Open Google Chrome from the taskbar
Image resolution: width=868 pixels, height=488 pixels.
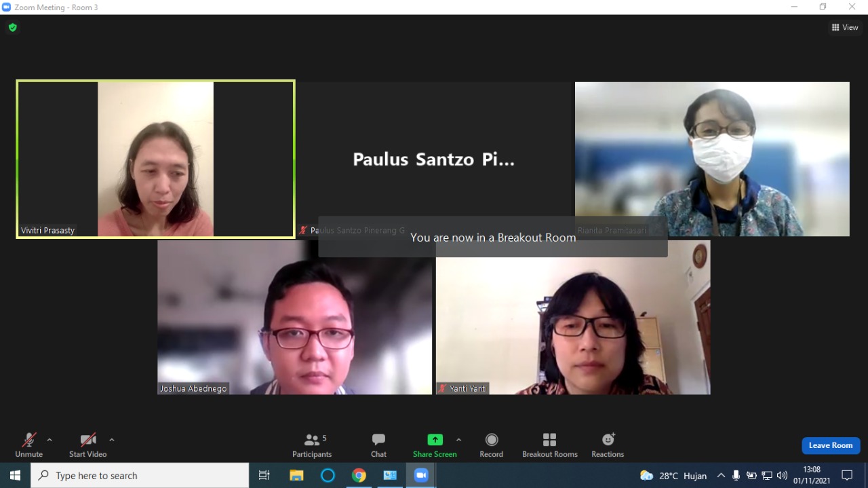tap(359, 475)
